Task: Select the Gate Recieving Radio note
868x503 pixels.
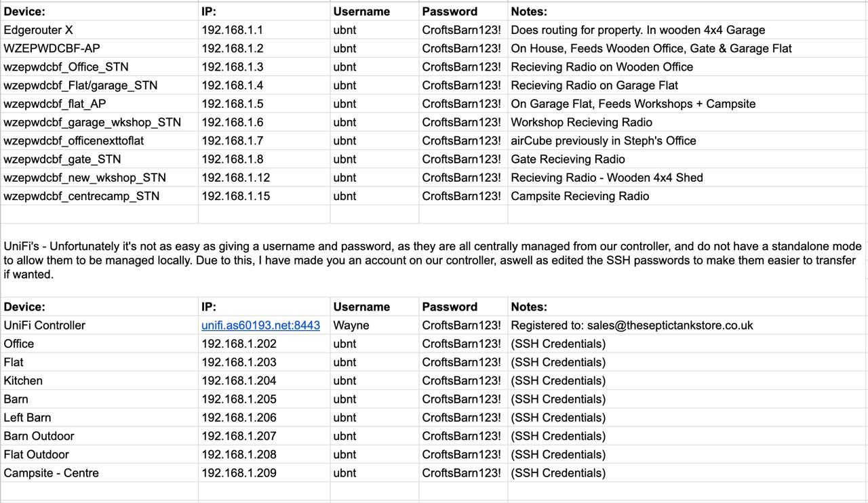Action: point(568,159)
